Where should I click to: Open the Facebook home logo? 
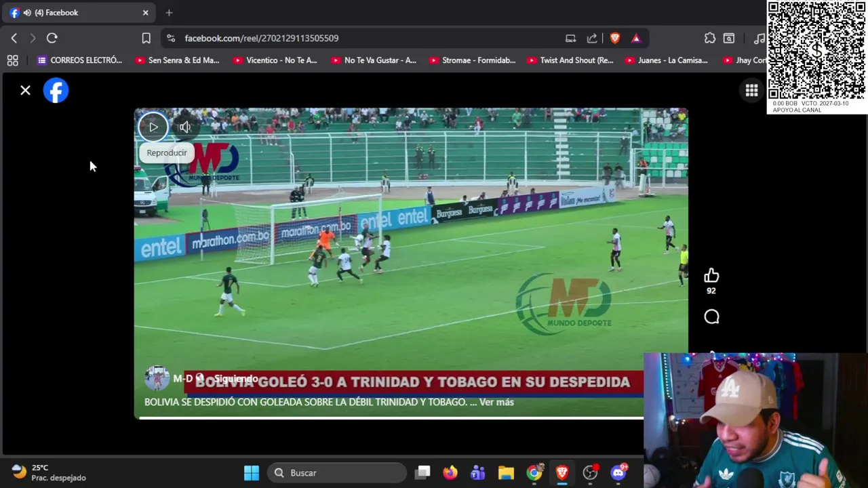click(x=56, y=91)
